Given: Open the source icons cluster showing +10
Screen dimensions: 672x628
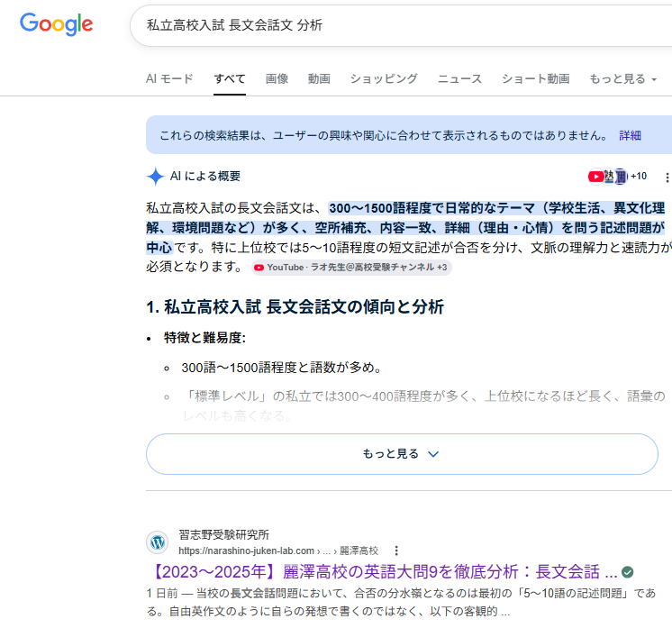Looking at the screenshot, I should click(x=617, y=177).
